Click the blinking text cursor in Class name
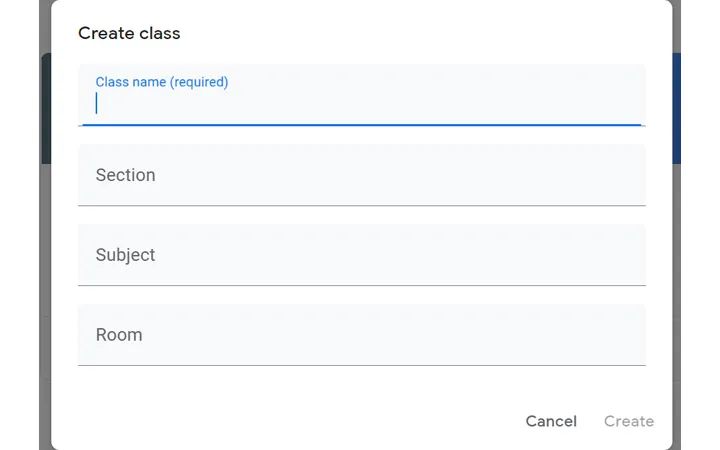This screenshot has width=720, height=450. 97,103
